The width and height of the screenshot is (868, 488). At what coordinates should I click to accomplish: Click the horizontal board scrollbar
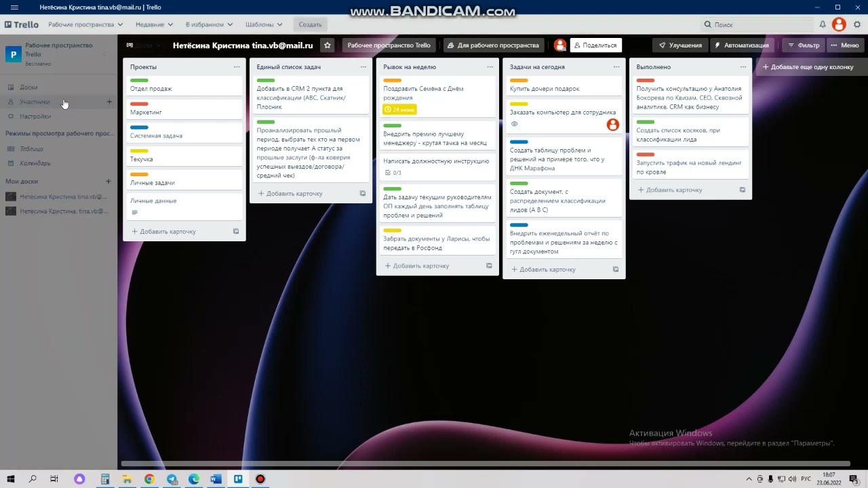pos(486,464)
